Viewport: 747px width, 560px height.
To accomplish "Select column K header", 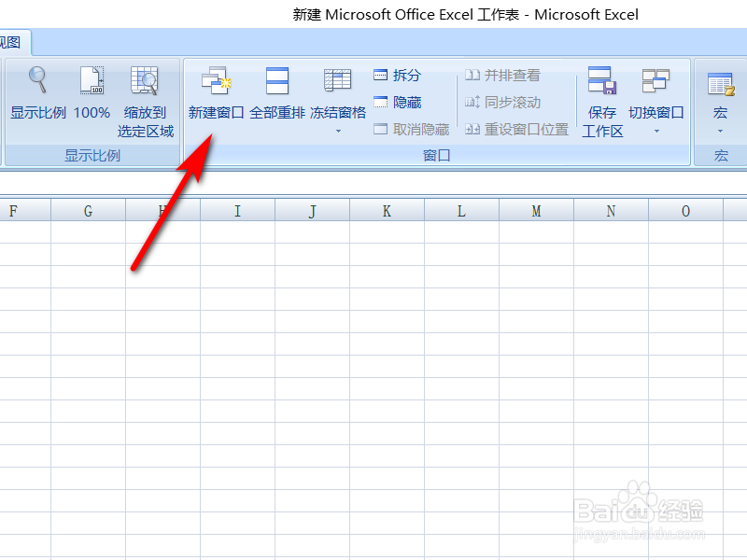I will tap(388, 211).
